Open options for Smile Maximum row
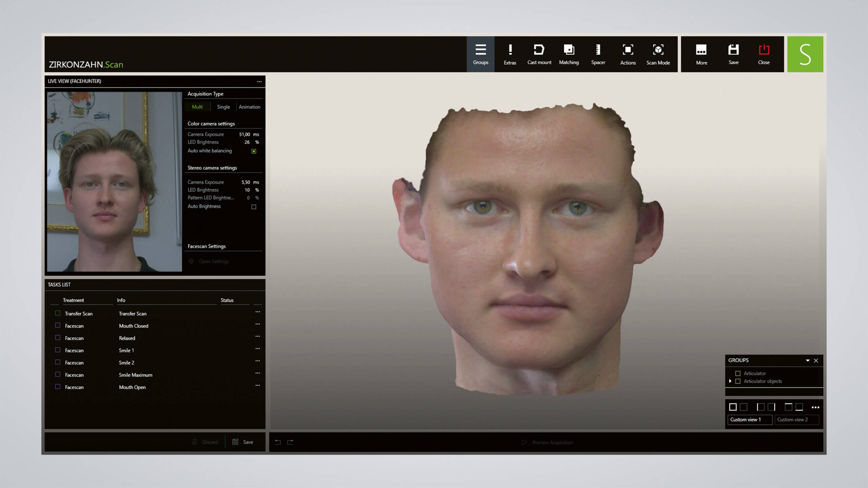 pyautogui.click(x=258, y=373)
